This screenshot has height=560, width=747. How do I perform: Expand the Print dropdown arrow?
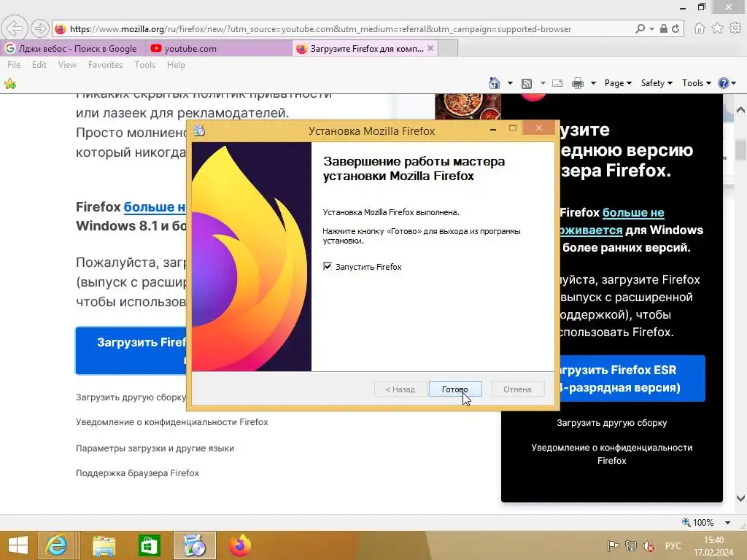pos(593,83)
